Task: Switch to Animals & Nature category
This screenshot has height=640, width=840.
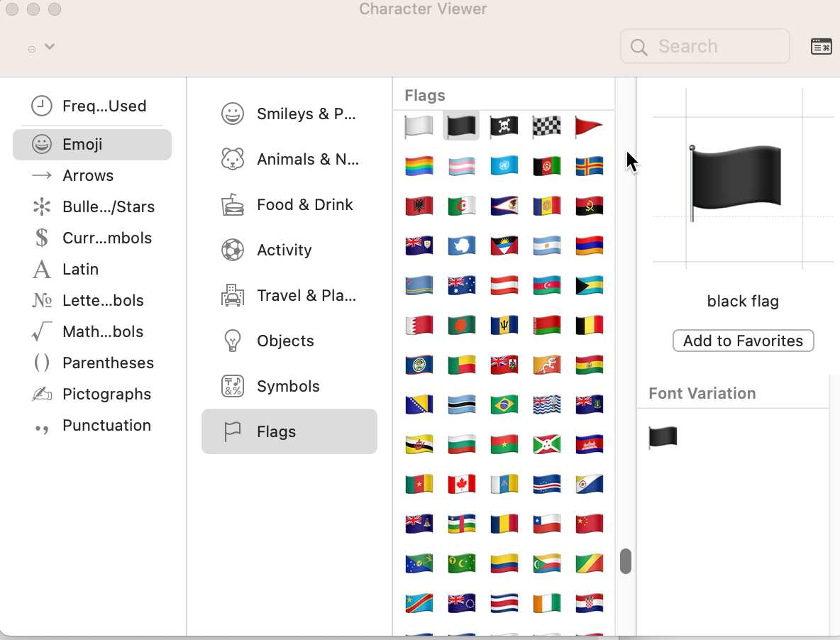Action: tap(289, 159)
